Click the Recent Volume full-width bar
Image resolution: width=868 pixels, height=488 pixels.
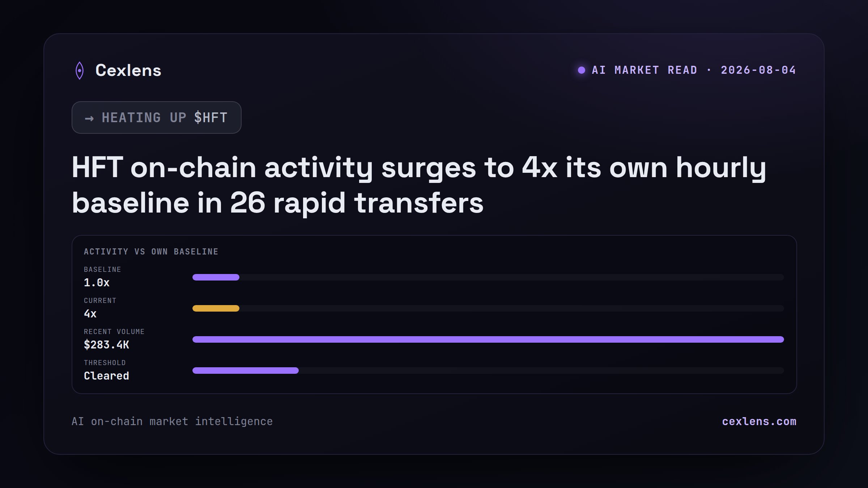(x=488, y=339)
